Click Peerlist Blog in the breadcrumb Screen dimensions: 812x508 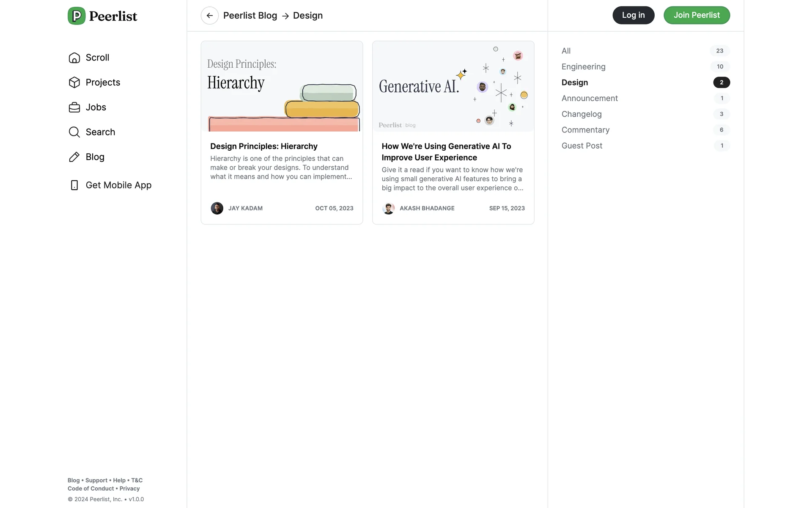(250, 16)
